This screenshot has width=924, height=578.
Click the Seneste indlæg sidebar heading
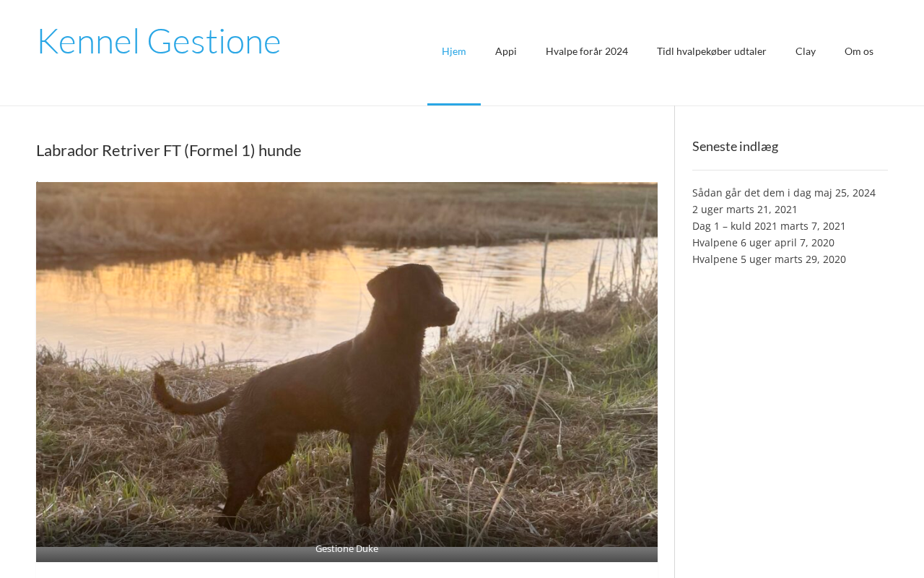735,146
